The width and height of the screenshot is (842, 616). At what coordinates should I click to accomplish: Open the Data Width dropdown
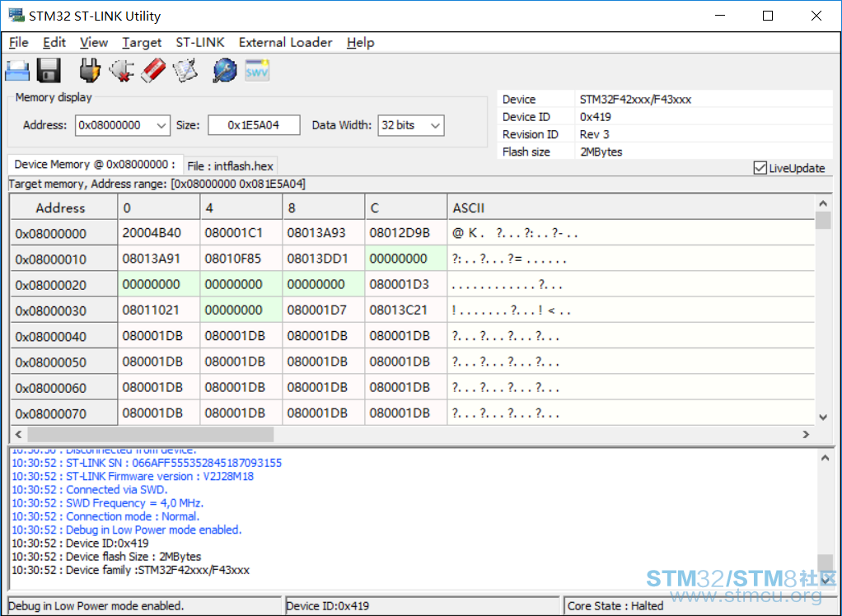point(436,125)
